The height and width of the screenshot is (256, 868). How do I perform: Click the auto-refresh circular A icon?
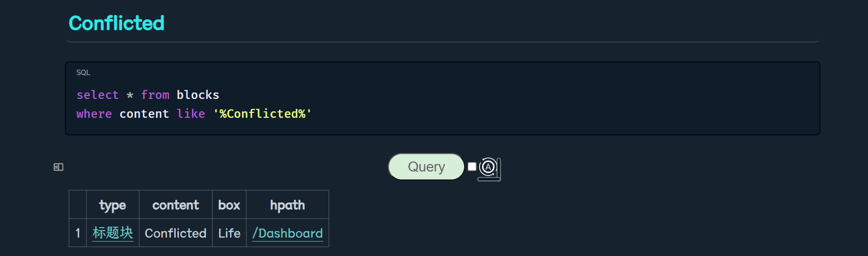pos(489,168)
